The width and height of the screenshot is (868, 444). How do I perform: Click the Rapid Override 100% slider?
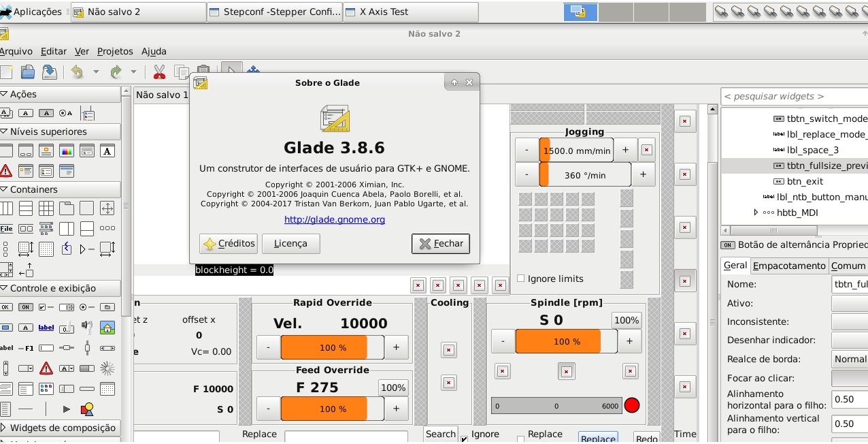[x=333, y=347]
